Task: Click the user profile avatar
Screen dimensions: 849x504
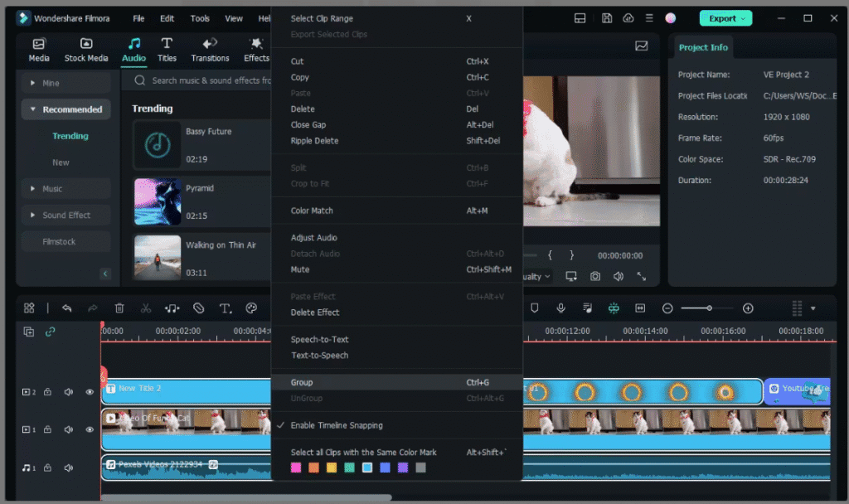Action: click(670, 18)
